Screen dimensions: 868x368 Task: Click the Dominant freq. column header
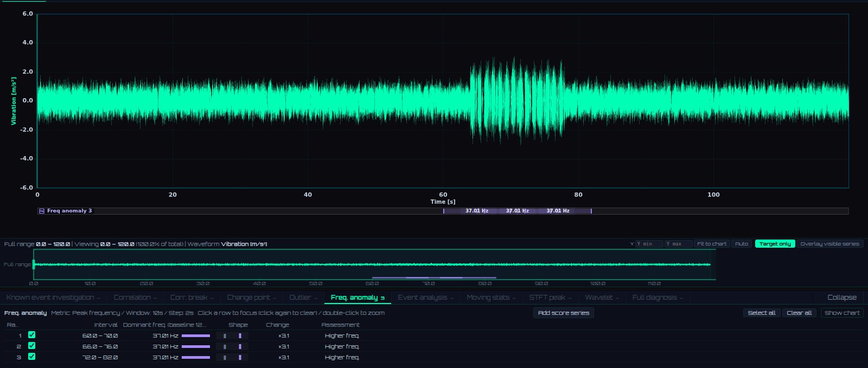164,325
